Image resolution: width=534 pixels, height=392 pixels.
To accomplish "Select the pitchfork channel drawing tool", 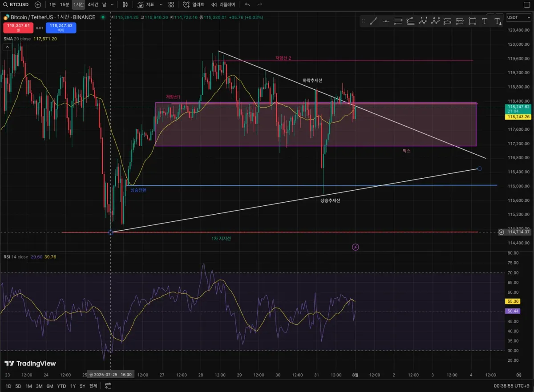I will [411, 21].
